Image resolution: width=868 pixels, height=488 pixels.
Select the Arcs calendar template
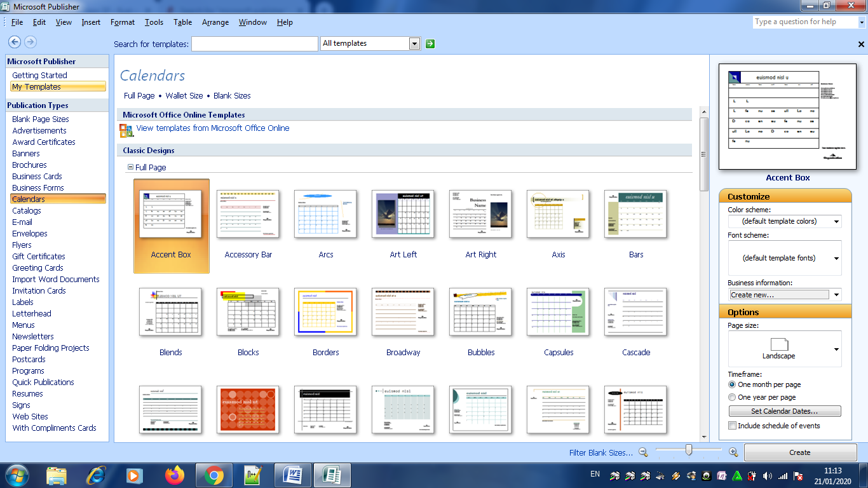(325, 226)
